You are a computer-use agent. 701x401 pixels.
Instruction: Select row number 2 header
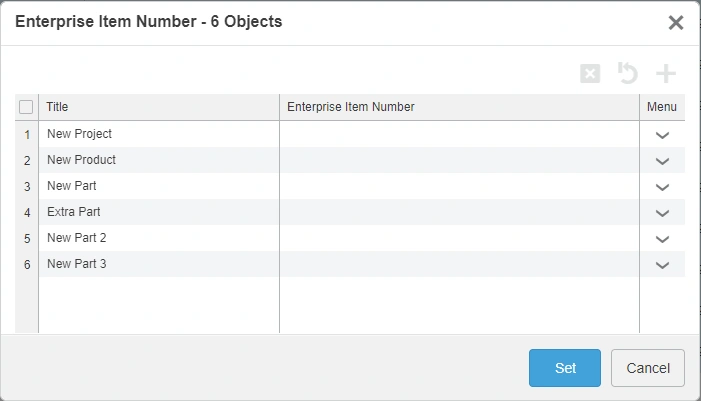click(27, 160)
